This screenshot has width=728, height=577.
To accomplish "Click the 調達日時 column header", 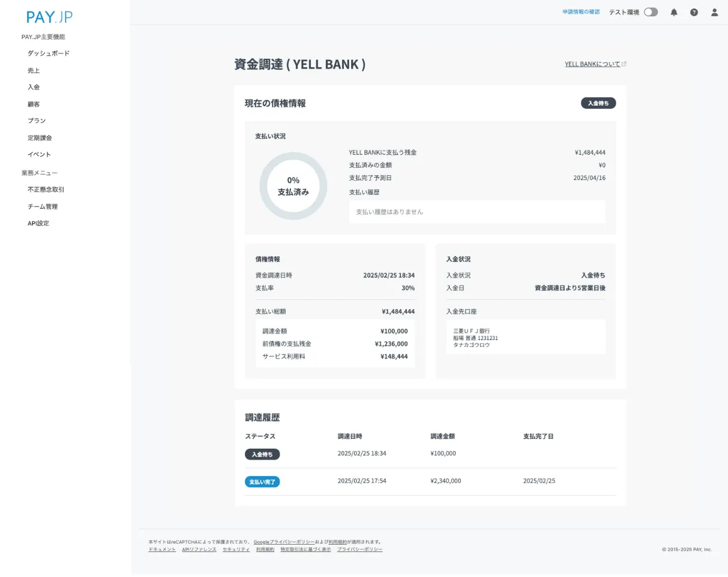I will click(x=350, y=436).
